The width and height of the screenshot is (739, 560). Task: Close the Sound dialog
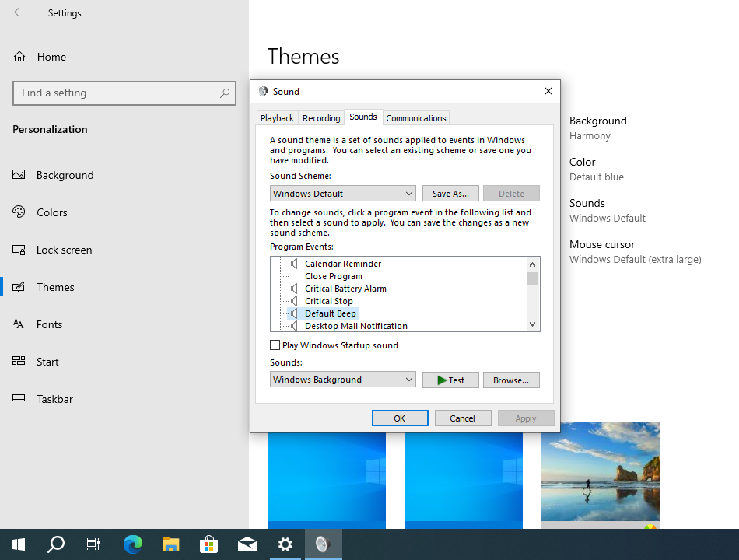point(548,91)
